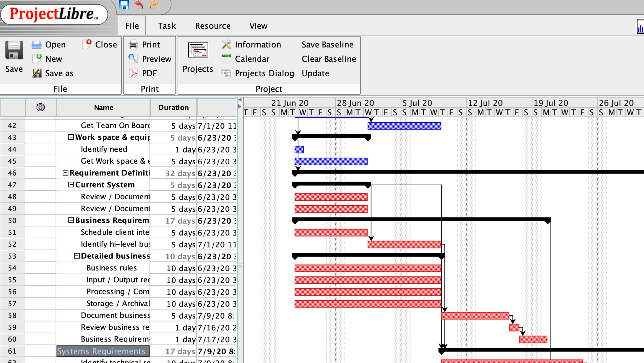The width and height of the screenshot is (644, 363).
Task: Open the Resource ribbon tab
Action: tap(213, 26)
